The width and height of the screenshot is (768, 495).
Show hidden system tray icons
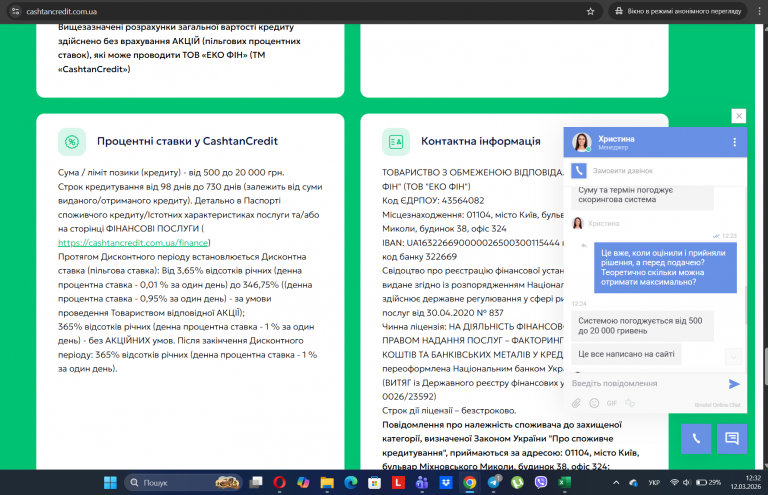coord(616,483)
